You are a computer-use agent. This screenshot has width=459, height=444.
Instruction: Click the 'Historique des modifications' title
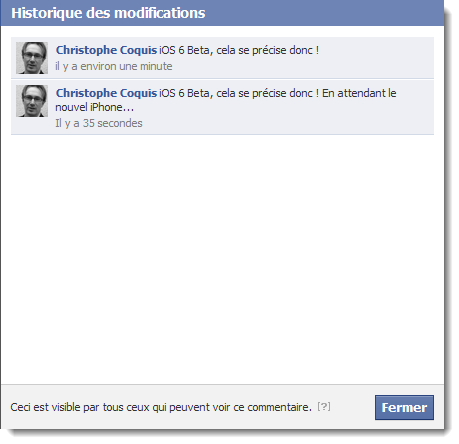[x=108, y=13]
